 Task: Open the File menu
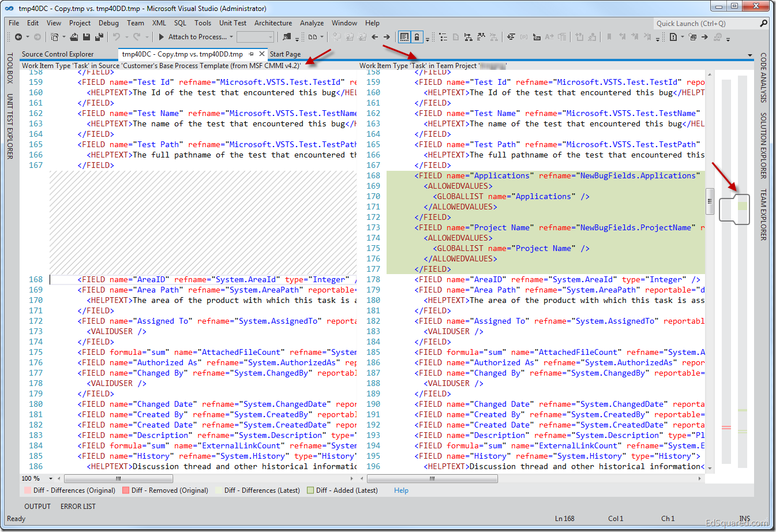14,23
